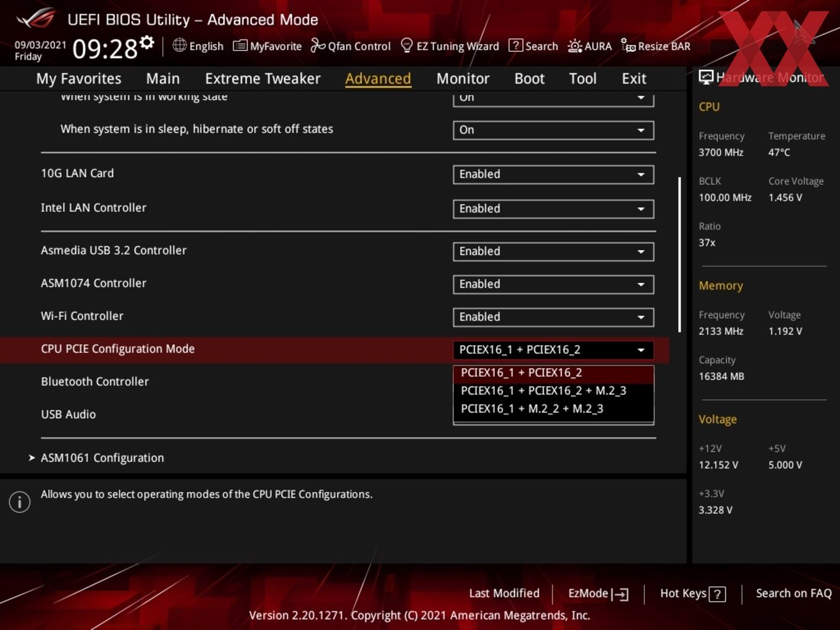Select the Asmedia USB 3.2 Controller label
Screen dimensions: 840x630
tap(114, 251)
